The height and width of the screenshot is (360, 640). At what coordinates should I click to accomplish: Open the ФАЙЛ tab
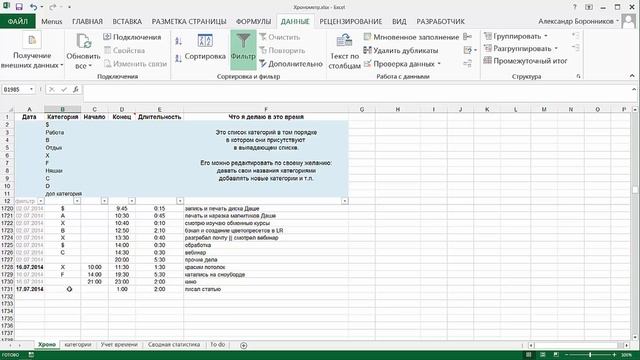pyautogui.click(x=18, y=21)
